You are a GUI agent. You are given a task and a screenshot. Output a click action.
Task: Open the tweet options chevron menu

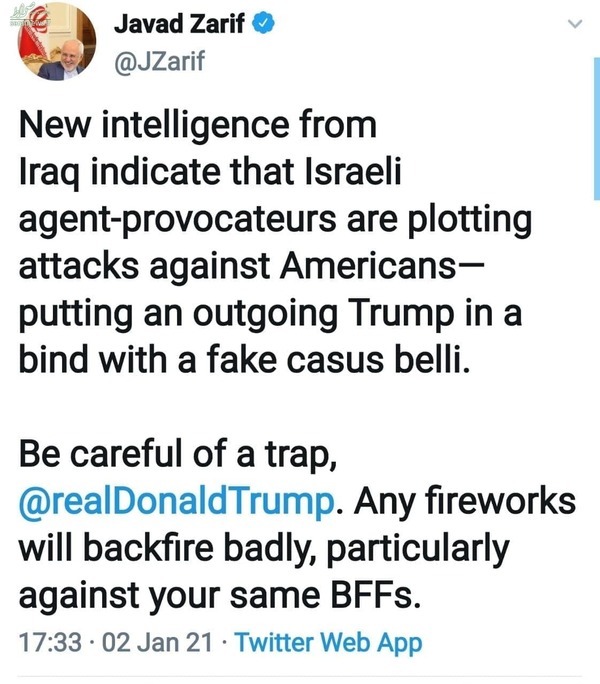click(573, 24)
